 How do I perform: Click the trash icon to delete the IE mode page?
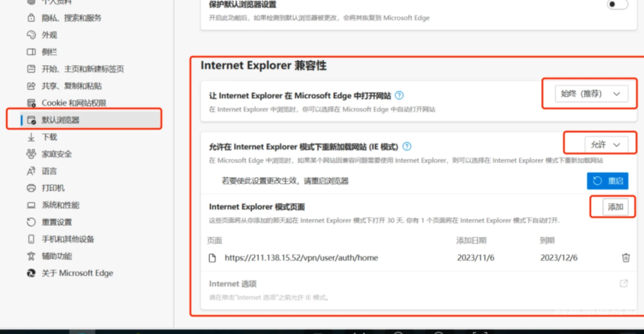pyautogui.click(x=625, y=257)
